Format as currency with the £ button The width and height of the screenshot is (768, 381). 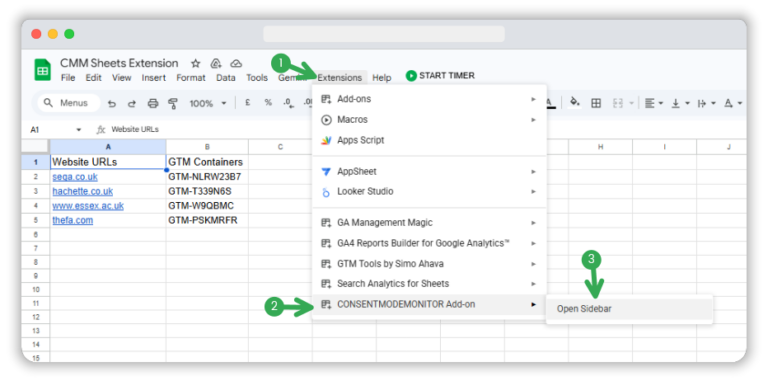[x=248, y=103]
